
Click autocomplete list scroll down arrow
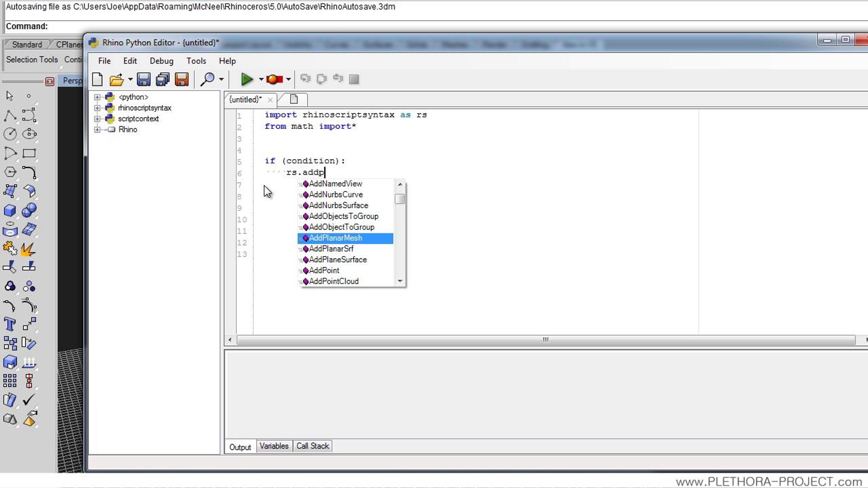click(400, 281)
